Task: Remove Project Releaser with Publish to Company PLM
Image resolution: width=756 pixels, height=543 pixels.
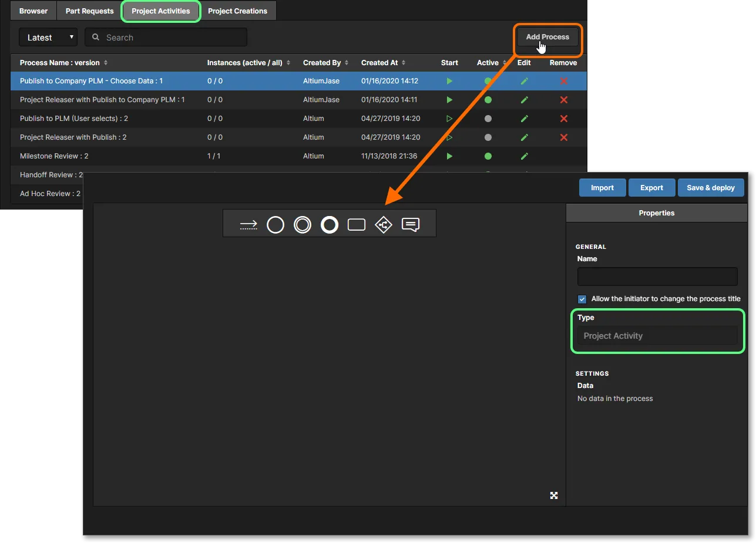Action: [x=564, y=100]
